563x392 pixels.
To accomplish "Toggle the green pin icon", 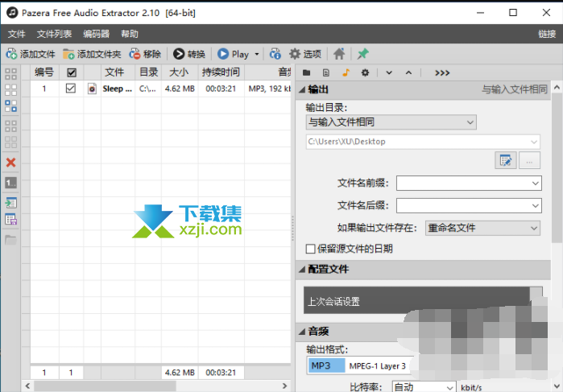I will point(362,54).
